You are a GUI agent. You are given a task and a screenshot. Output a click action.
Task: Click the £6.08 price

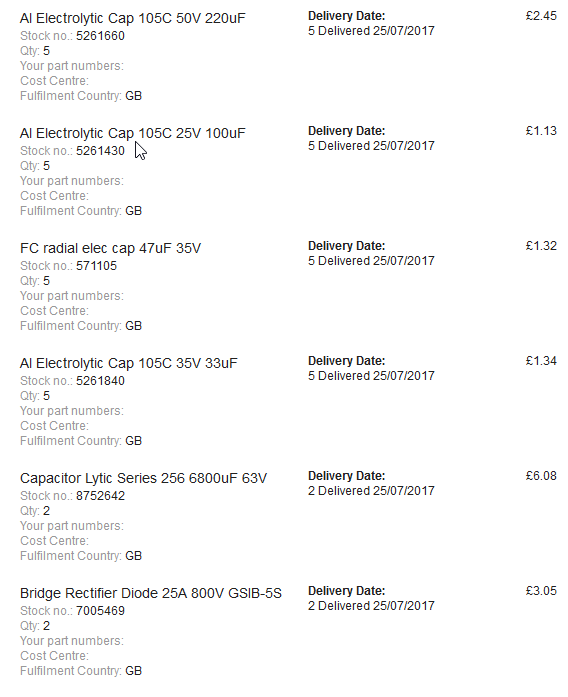(x=541, y=476)
